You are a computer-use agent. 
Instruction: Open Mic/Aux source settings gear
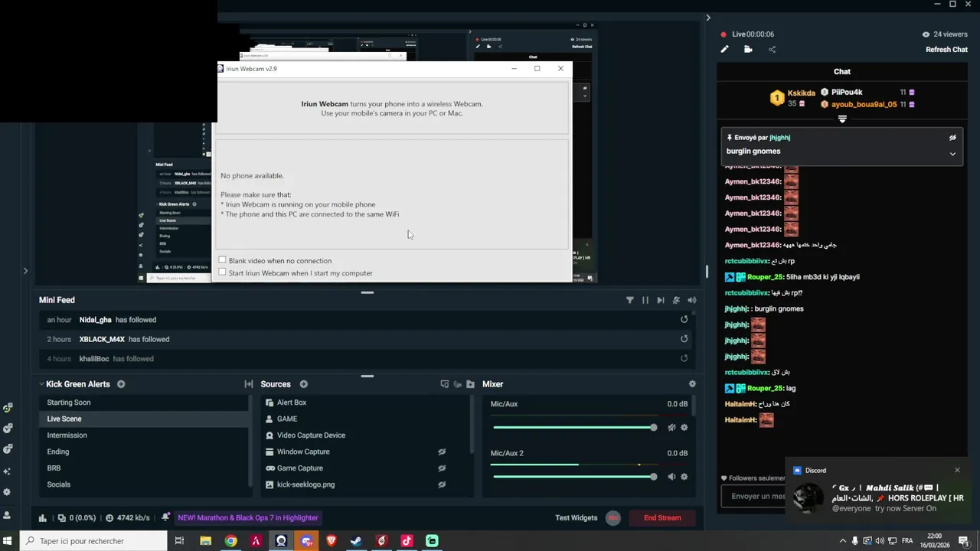(x=684, y=428)
